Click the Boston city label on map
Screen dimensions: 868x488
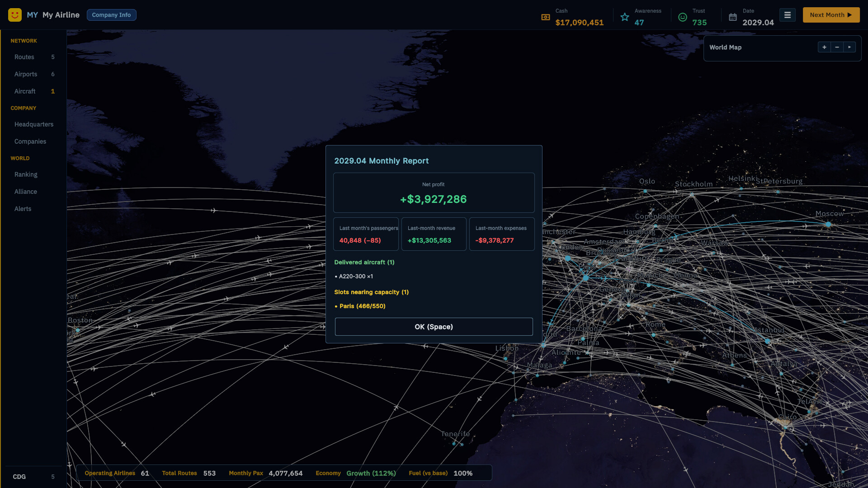[x=80, y=320]
